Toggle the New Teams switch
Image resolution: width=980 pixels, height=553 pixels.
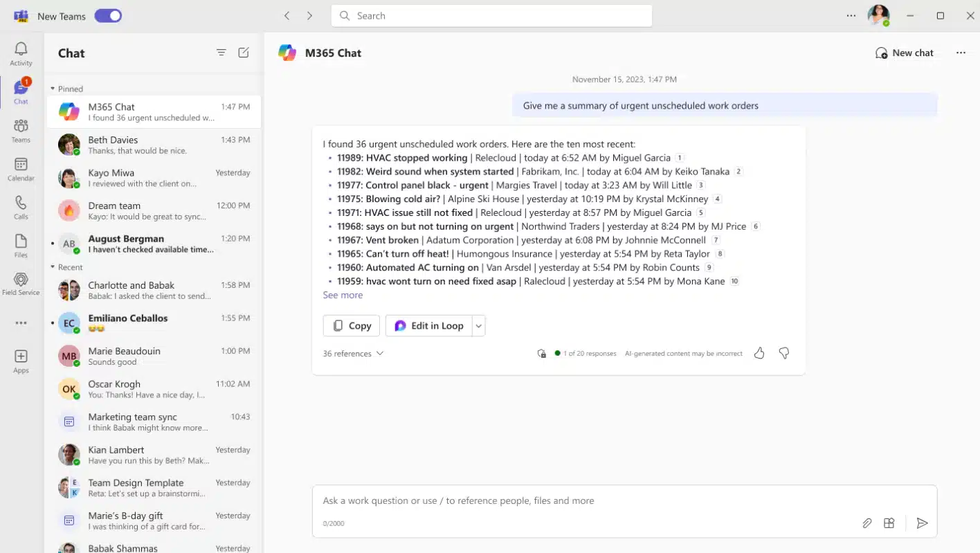tap(108, 15)
